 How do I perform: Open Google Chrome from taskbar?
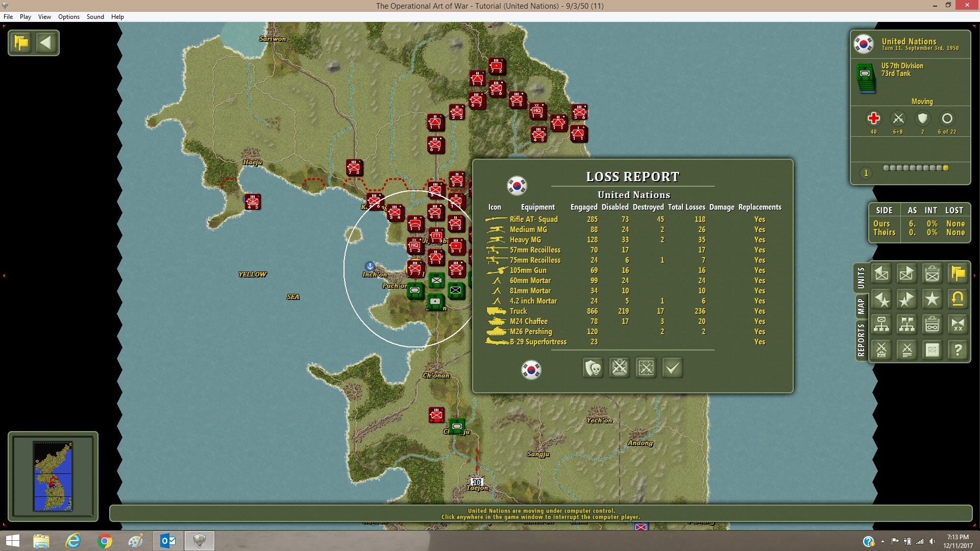click(105, 541)
